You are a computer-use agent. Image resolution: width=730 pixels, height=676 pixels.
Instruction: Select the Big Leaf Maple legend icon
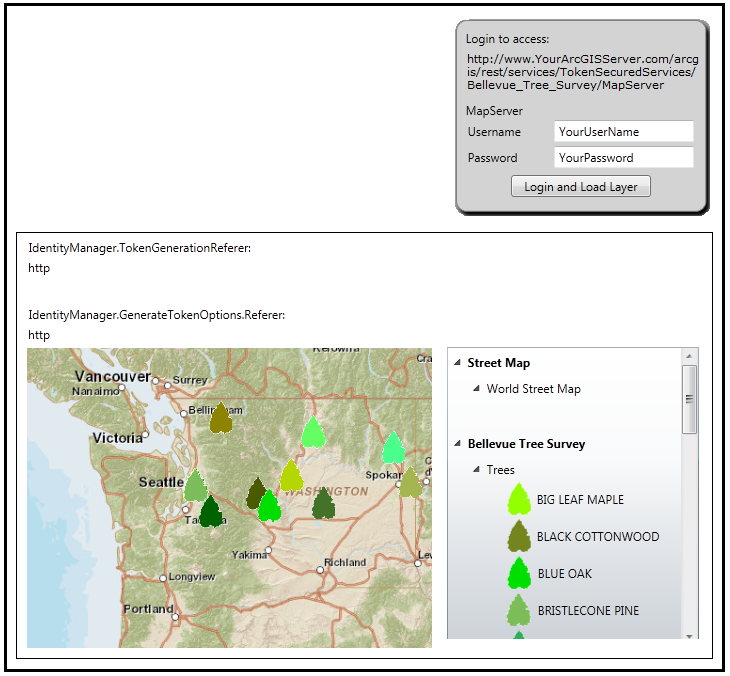519,499
